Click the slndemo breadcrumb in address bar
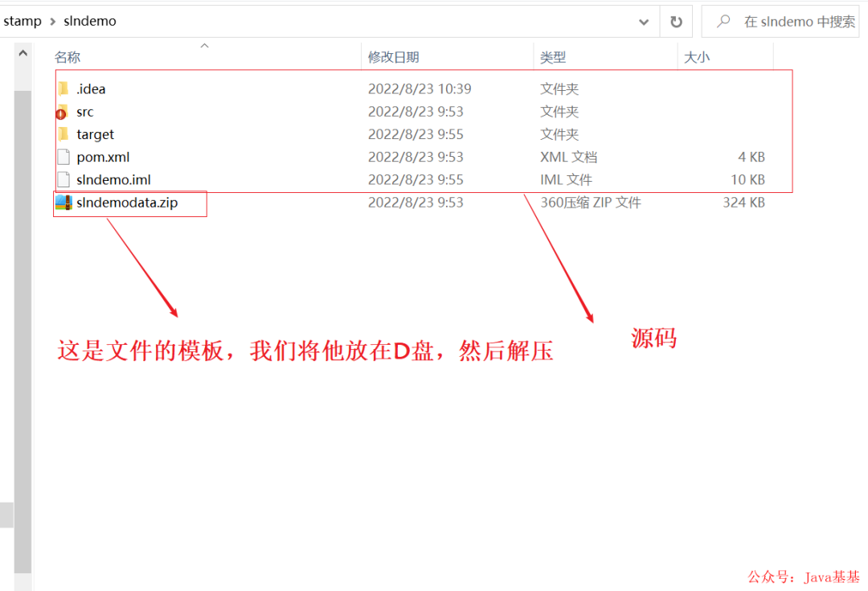This screenshot has width=868, height=591. (x=89, y=21)
